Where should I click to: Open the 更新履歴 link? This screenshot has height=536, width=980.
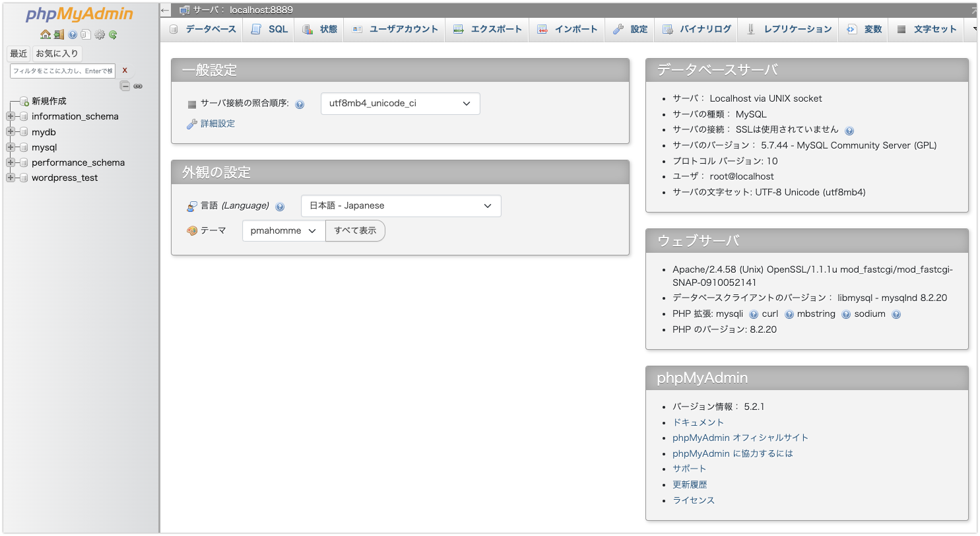pos(690,485)
